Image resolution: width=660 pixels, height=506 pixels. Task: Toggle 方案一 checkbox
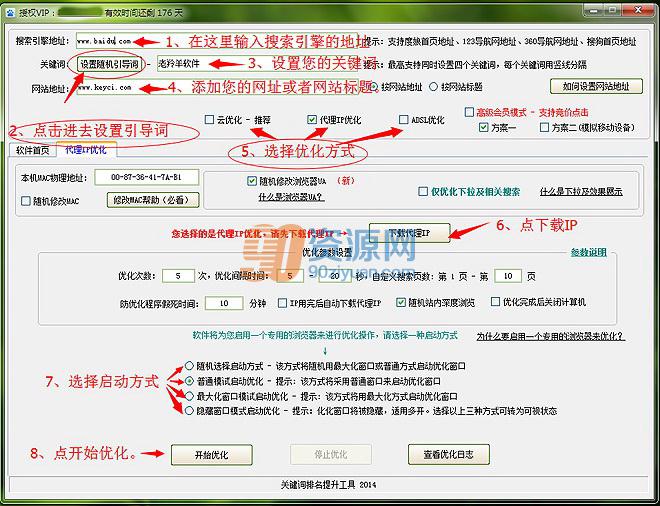pos(484,127)
